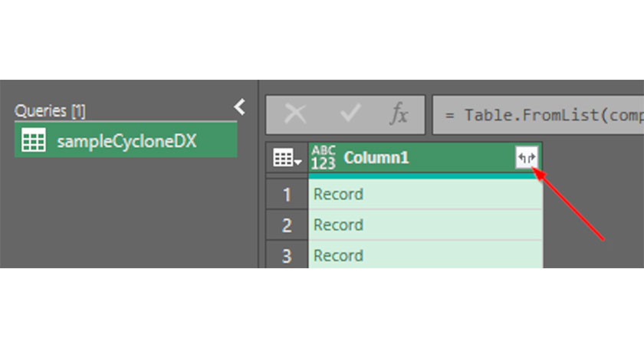This screenshot has height=348, width=644.
Task: Select row number 3
Action: [x=287, y=255]
